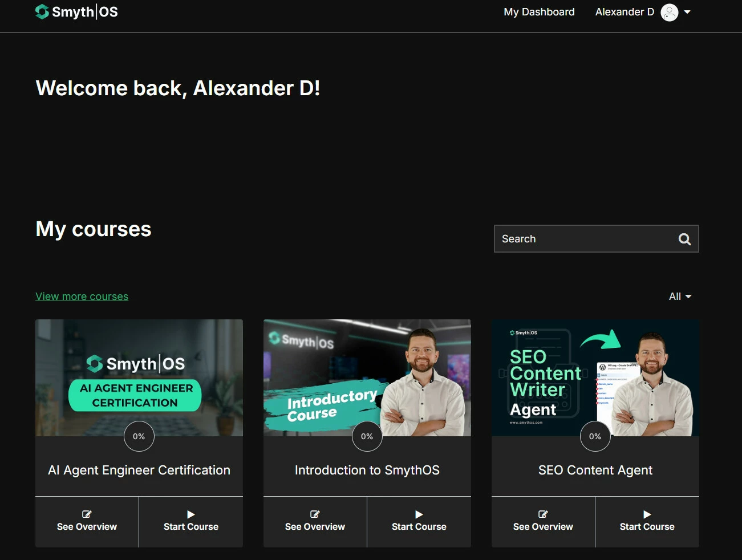Expand the account dropdown caret
742x560 pixels.
pyautogui.click(x=687, y=12)
